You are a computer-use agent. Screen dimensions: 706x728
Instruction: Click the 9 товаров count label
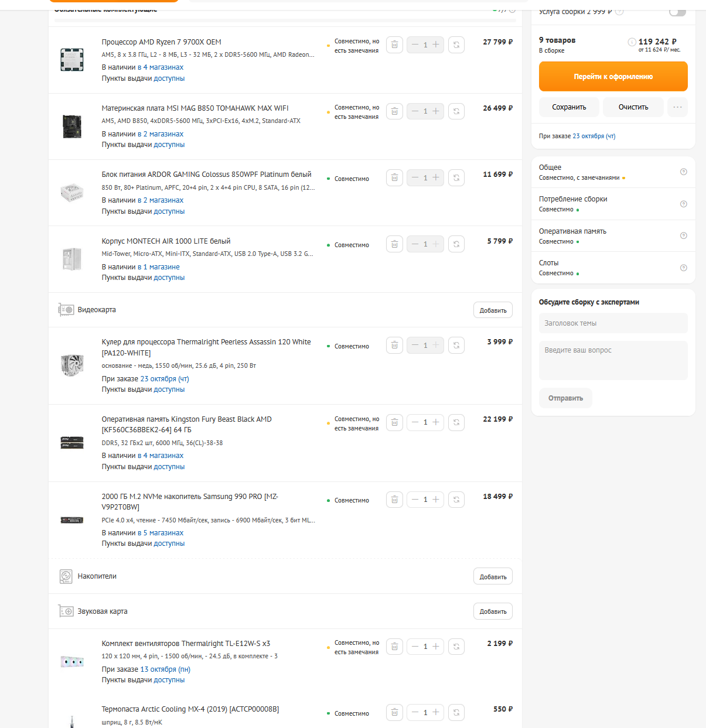point(557,40)
